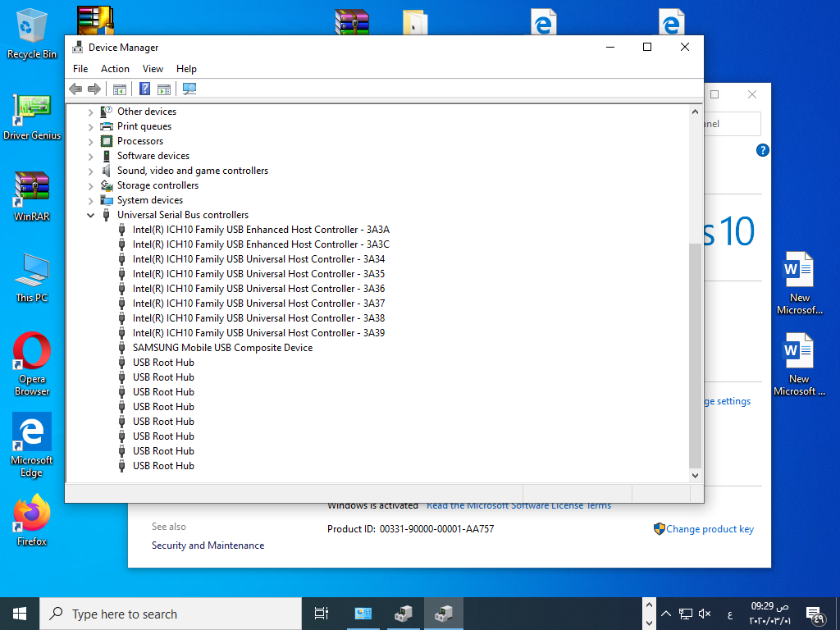Viewport: 840px width, 630px height.
Task: Click USB icon beside Host Controller 3A3A
Action: click(x=122, y=230)
